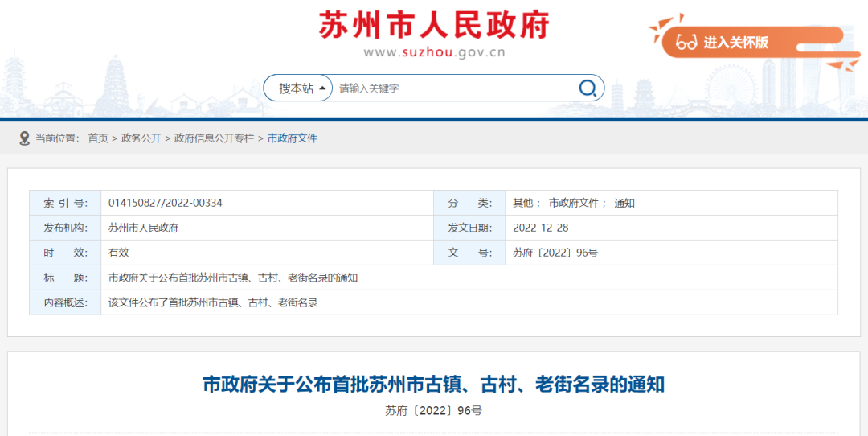Screen dimensions: 868x436
Task: Click the 分类 value 其他；市政府文件；通知
Action: coord(574,203)
